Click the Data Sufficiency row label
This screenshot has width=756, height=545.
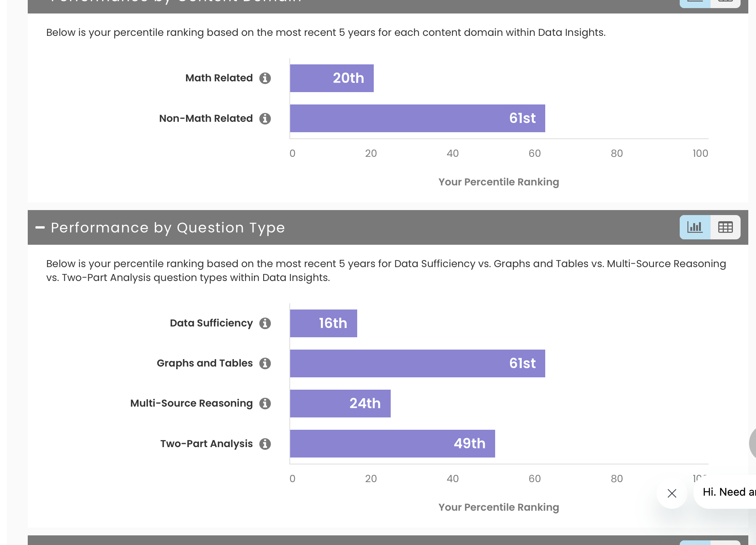(211, 323)
